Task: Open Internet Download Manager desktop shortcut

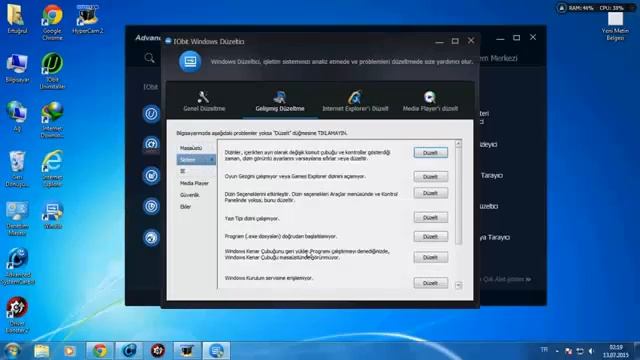Action: coord(52,120)
